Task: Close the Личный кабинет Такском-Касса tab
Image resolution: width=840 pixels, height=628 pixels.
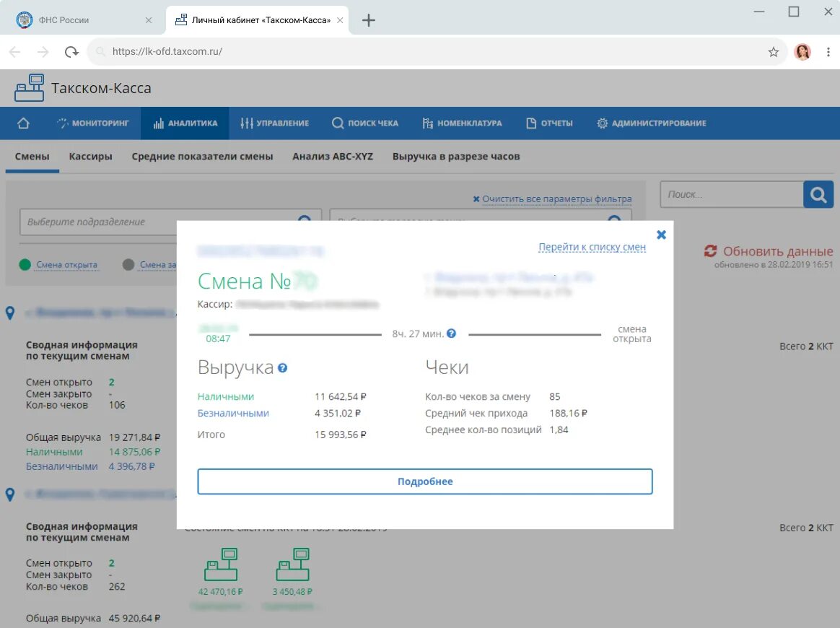Action: pyautogui.click(x=340, y=19)
